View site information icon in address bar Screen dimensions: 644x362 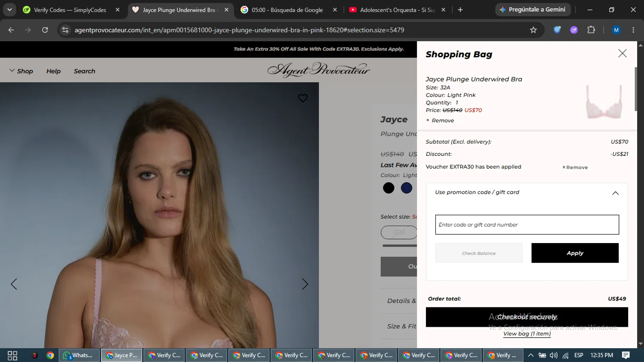click(x=65, y=30)
